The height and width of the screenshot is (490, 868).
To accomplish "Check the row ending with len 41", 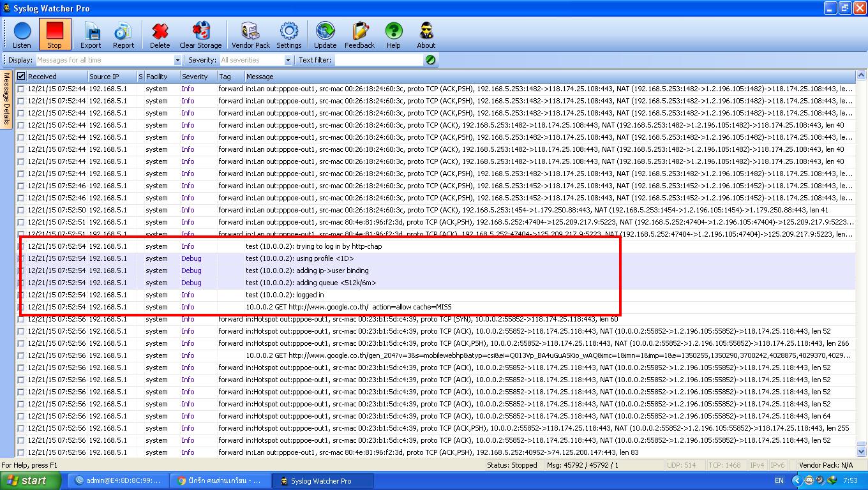I will pyautogui.click(x=21, y=210).
